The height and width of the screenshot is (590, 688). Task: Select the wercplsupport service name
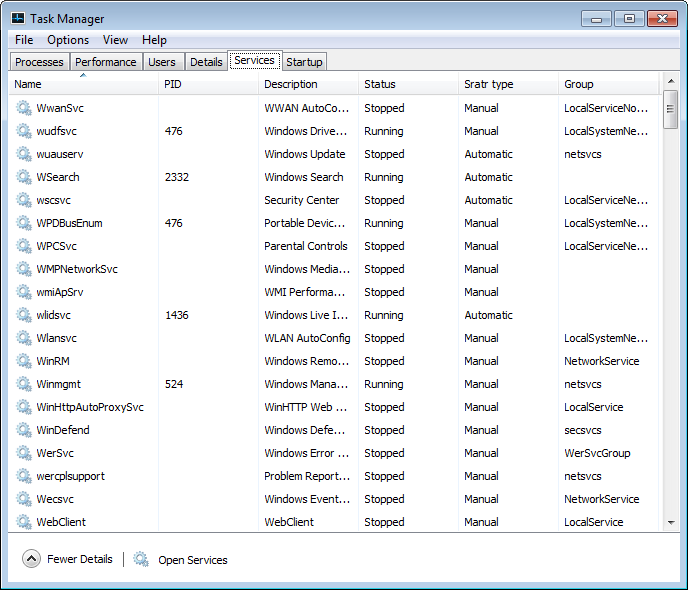coord(71,476)
